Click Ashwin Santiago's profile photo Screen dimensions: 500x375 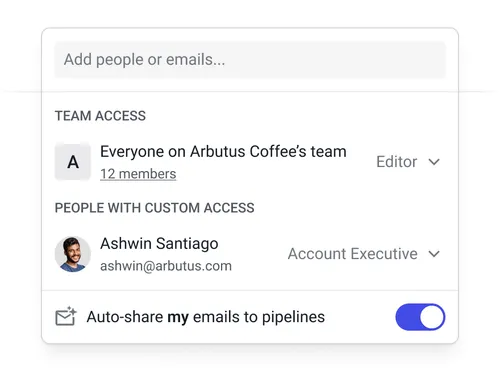[x=73, y=254]
